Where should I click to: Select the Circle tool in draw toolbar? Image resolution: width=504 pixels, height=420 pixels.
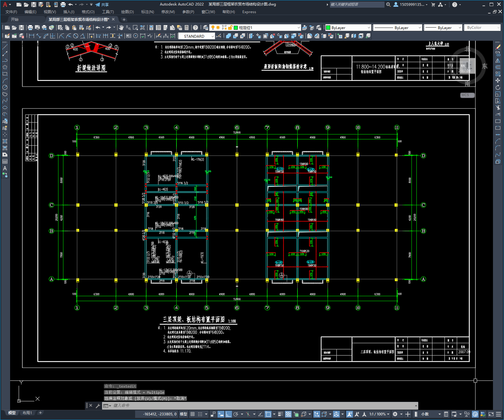click(5, 87)
